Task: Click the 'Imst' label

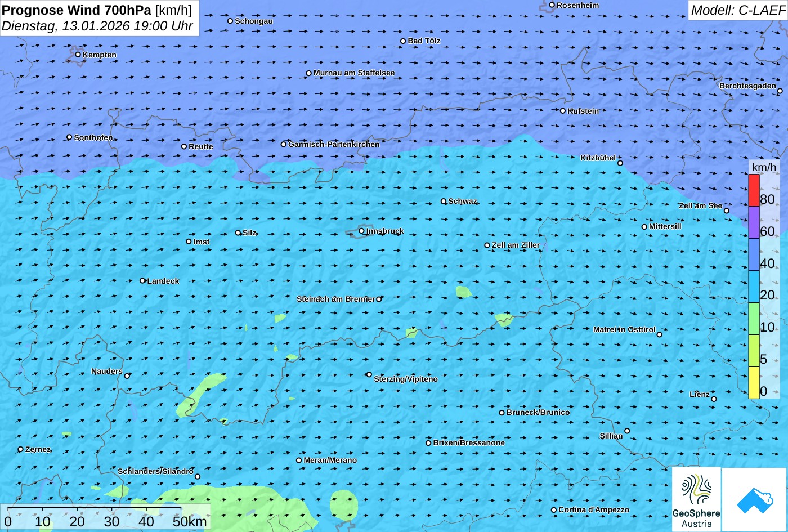Action: [x=202, y=242]
